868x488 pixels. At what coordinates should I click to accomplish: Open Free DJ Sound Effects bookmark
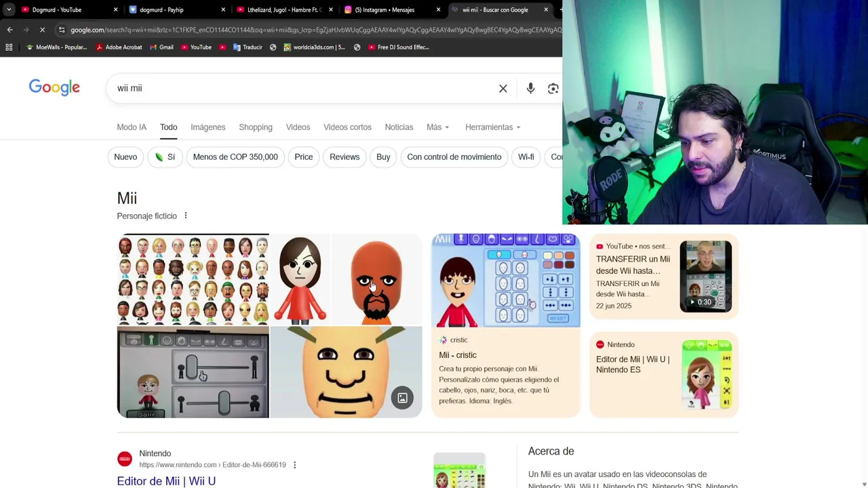(399, 47)
